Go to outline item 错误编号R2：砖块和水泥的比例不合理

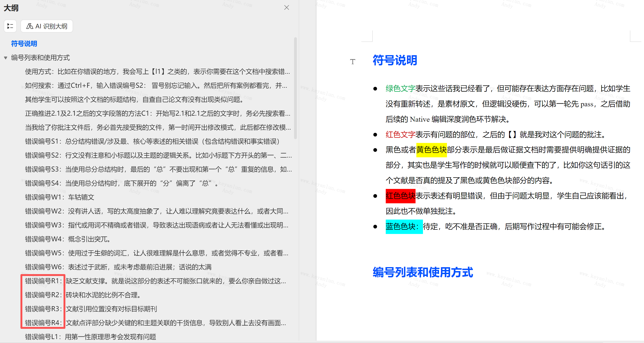83,295
